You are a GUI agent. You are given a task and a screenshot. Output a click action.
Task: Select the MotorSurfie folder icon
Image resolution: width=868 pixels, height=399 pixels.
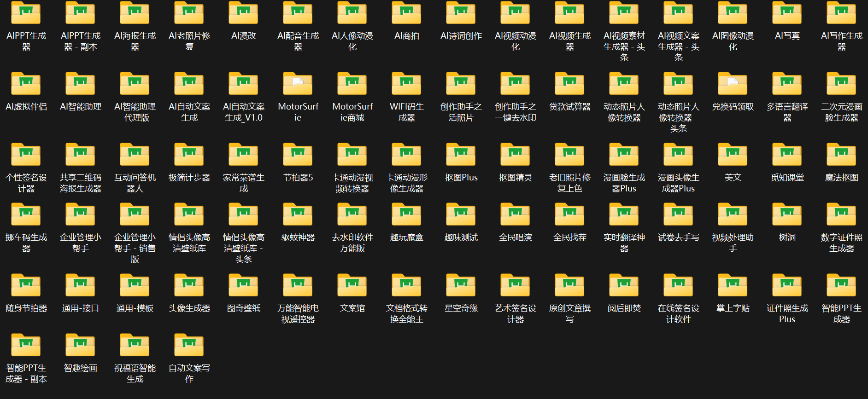[298, 84]
